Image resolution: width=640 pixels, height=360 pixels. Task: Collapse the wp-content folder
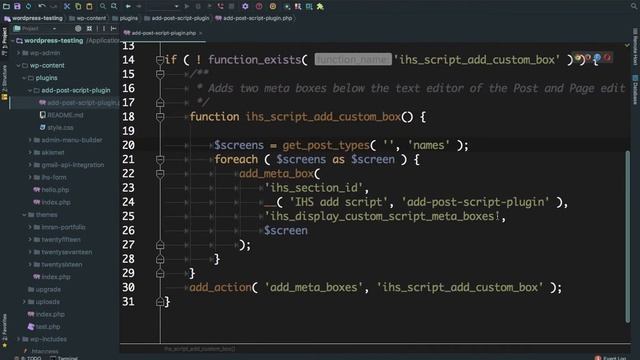[18, 65]
